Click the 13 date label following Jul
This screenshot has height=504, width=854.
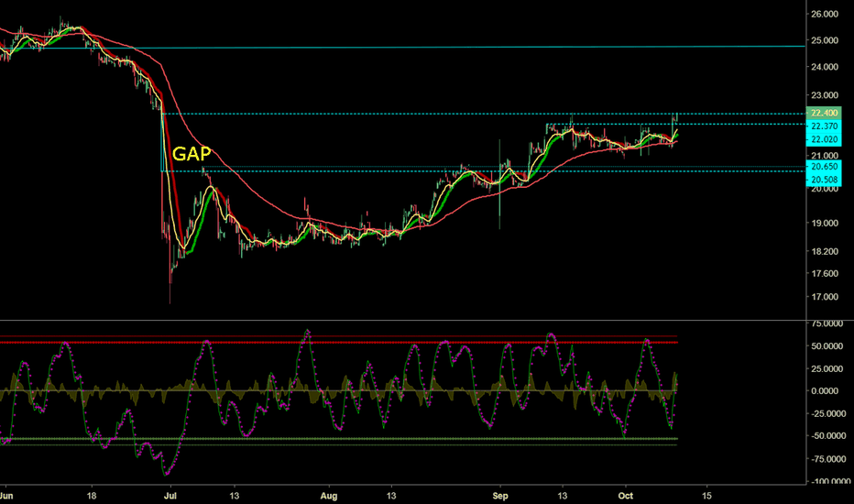point(235,496)
